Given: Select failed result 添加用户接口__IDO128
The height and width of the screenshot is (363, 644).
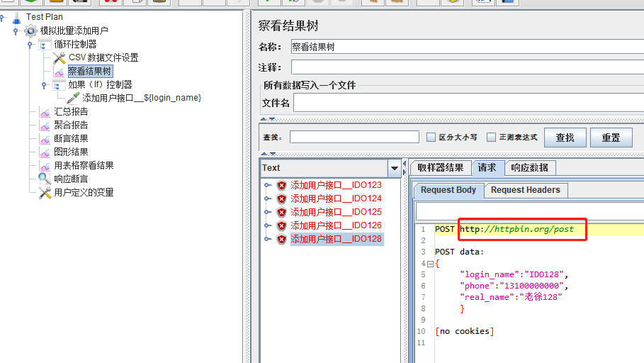Looking at the screenshot, I should (x=336, y=239).
